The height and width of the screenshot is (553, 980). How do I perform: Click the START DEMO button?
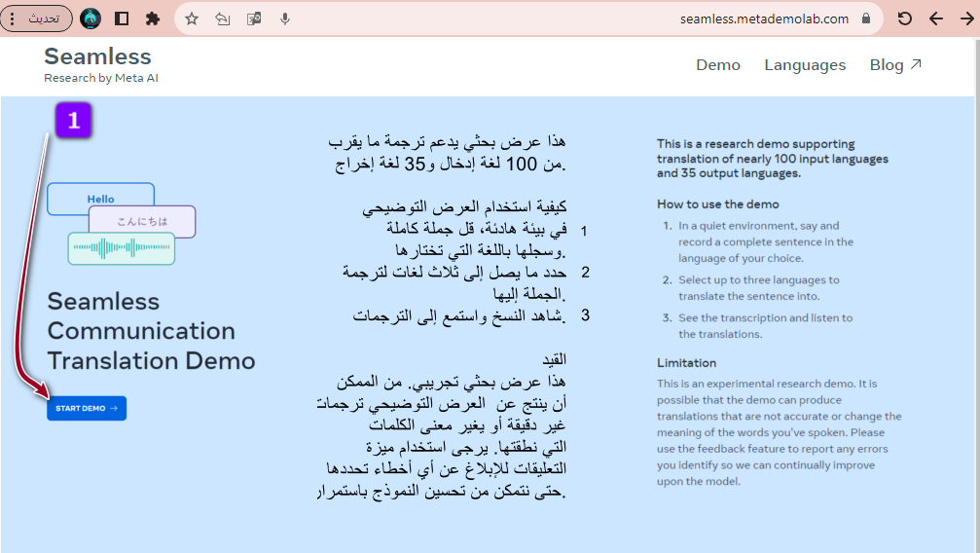[87, 409]
